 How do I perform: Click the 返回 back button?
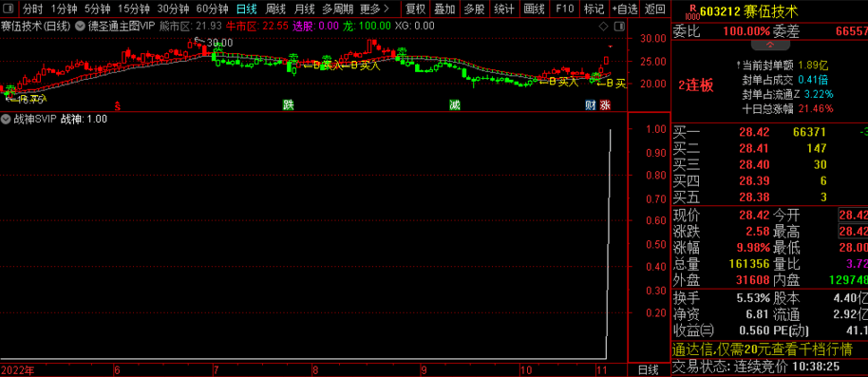click(x=655, y=9)
